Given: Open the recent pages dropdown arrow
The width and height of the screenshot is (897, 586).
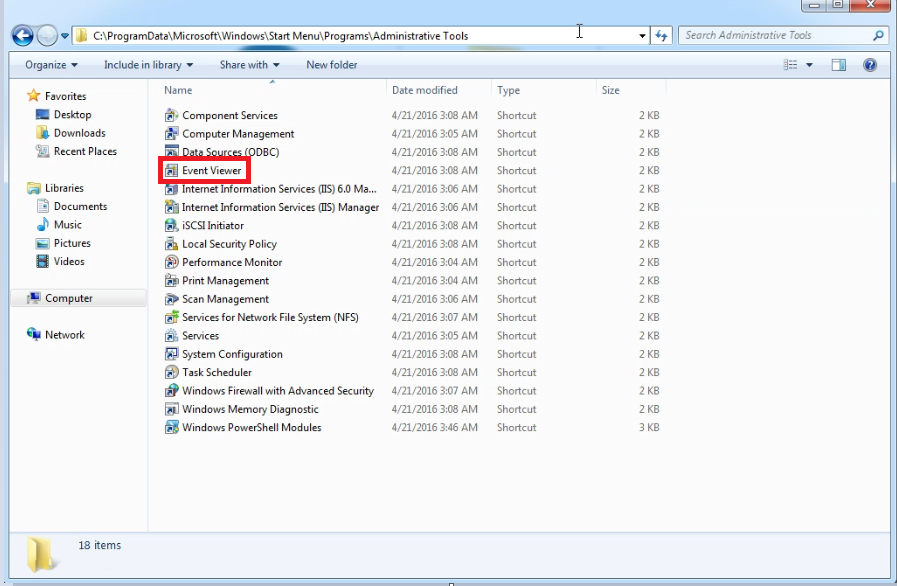Looking at the screenshot, I should 65,36.
